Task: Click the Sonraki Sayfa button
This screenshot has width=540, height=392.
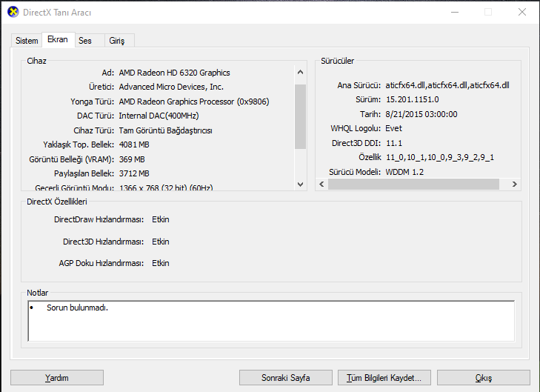Action: 286,378
